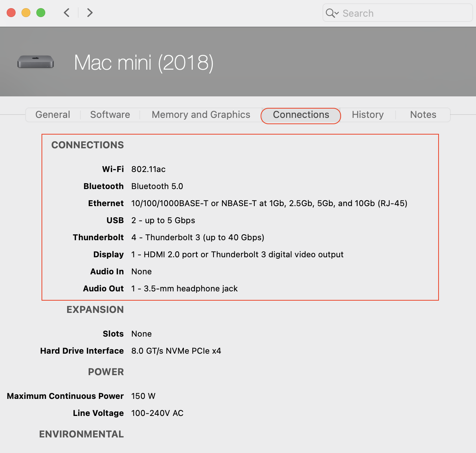Click the "None" value beside Audio In
This screenshot has width=476, height=453.
point(142,271)
